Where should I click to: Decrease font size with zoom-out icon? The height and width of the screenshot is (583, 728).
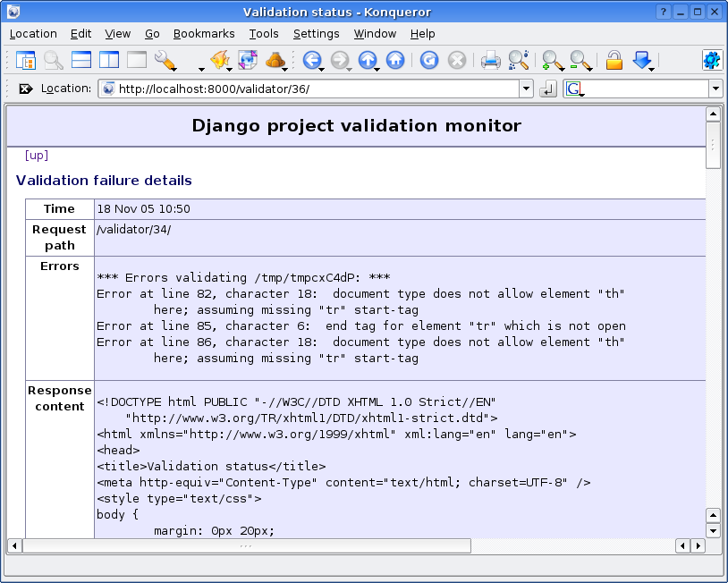580,60
